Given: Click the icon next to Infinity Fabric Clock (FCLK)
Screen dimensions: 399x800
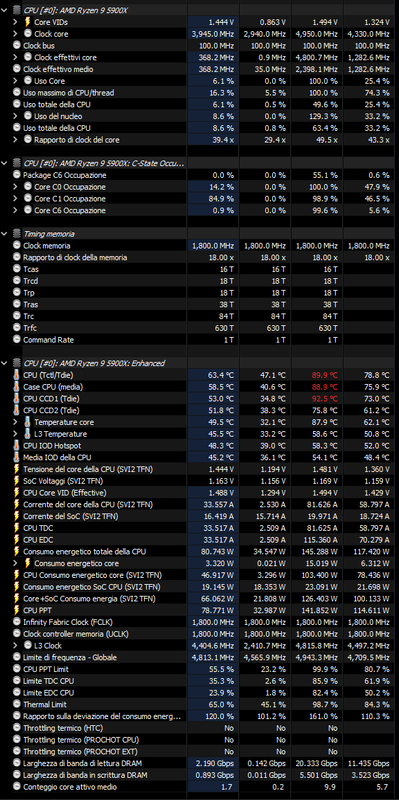Looking at the screenshot, I should (x=17, y=622).
